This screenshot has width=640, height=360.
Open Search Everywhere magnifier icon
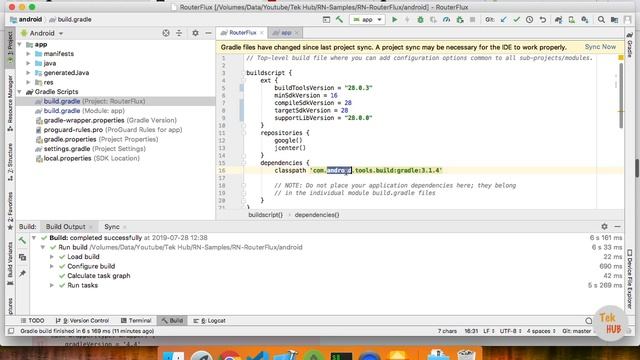coord(601,20)
